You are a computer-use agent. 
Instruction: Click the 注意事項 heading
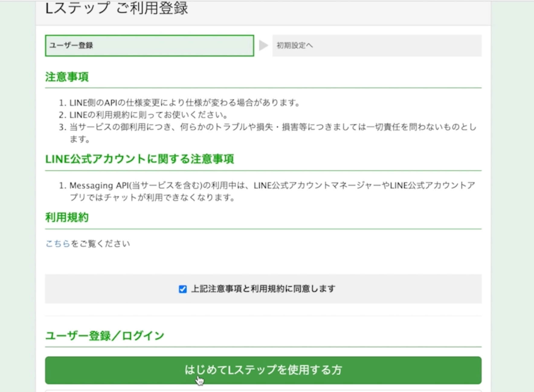pyautogui.click(x=67, y=77)
